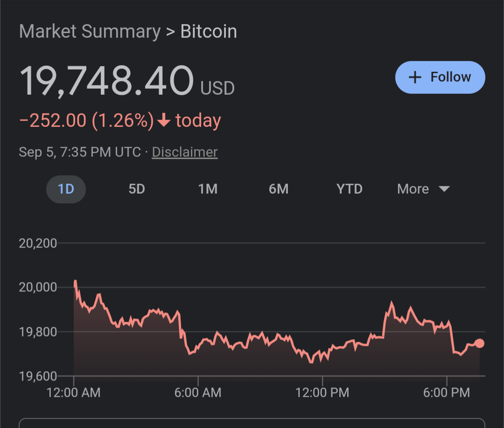This screenshot has height=428, width=504.
Task: Click the plus icon on Follow
Action: click(415, 78)
